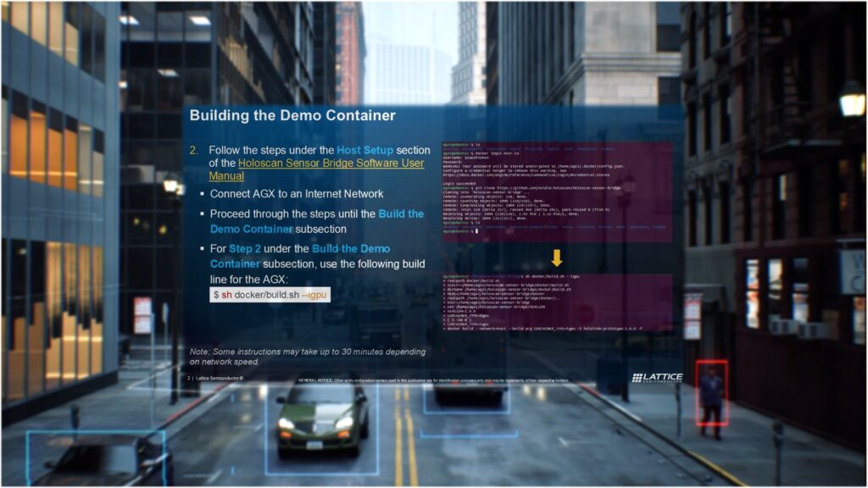Select the "Step 2" highlighted text

[x=245, y=249]
